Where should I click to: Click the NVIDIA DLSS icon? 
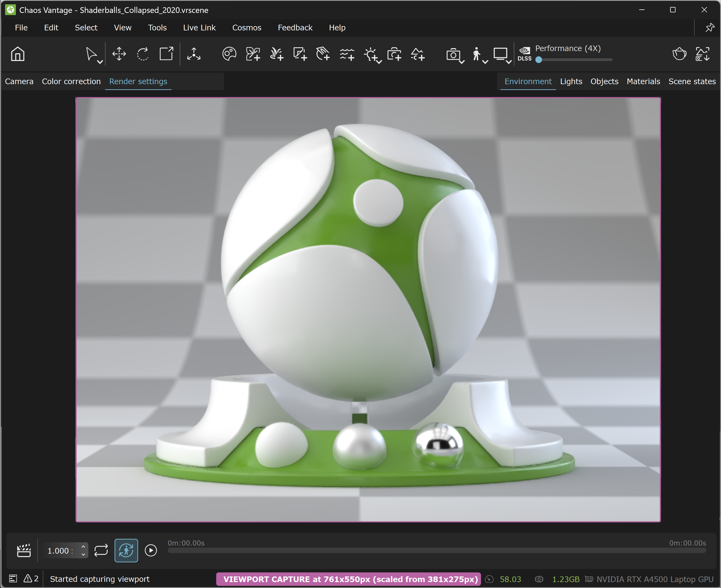pos(524,54)
